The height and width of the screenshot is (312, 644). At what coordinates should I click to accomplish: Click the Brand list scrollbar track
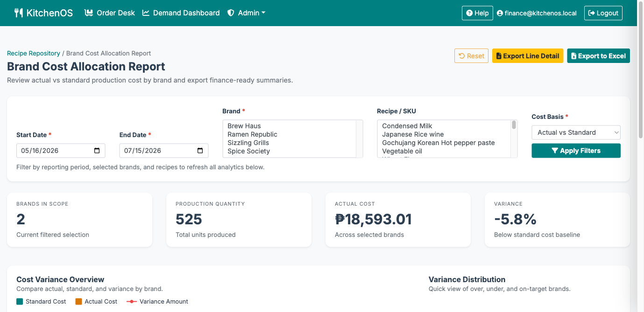tap(359, 139)
